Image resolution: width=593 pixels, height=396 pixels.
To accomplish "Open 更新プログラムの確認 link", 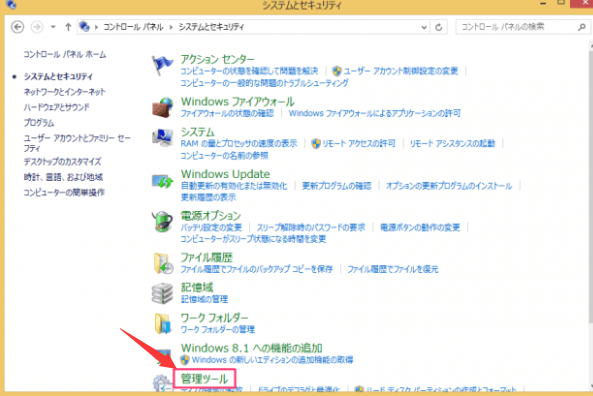I will (x=337, y=186).
